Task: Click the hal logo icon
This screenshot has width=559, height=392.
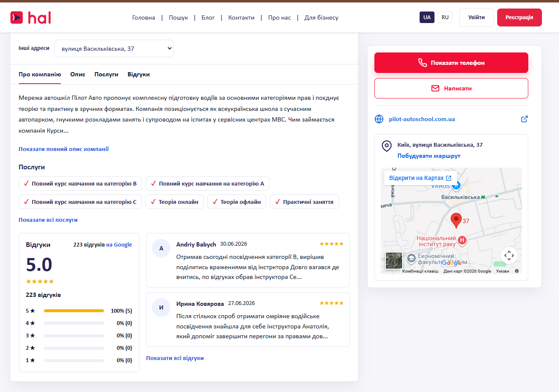Action: point(17,17)
